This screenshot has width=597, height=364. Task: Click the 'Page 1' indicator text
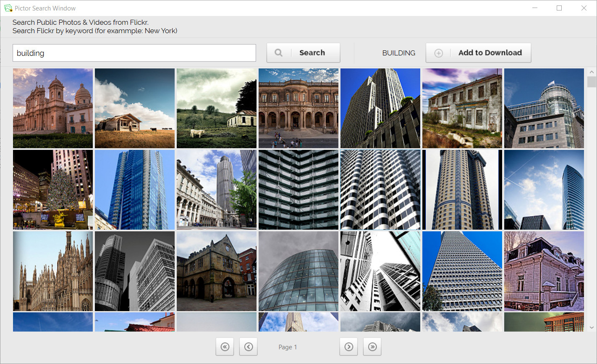[288, 347]
